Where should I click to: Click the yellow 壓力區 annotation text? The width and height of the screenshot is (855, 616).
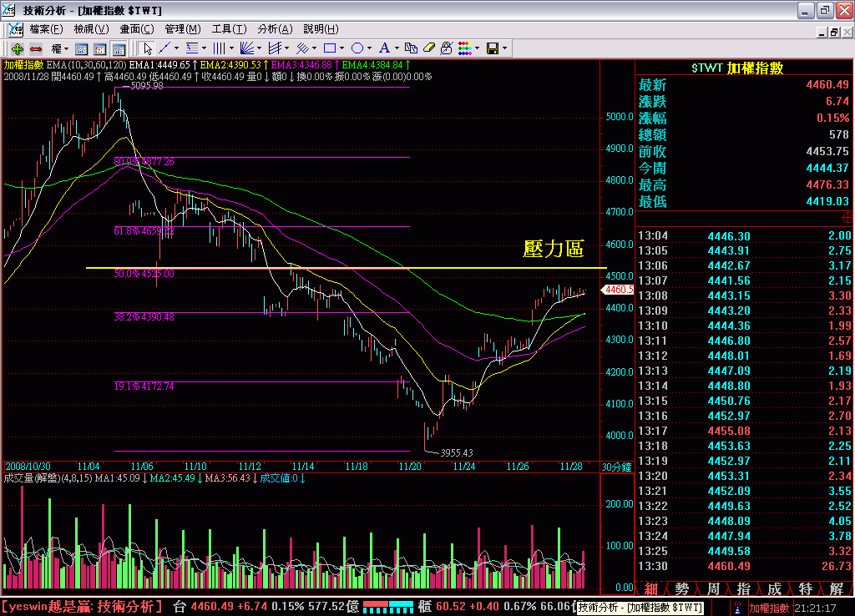click(x=554, y=249)
